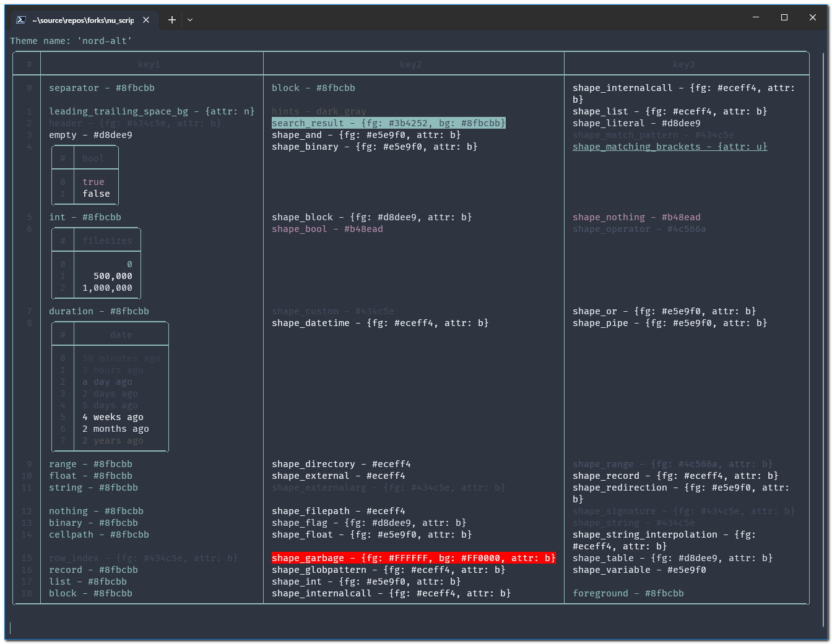The height and width of the screenshot is (644, 832).
Task: Click the 'true' bool value
Action: tap(93, 182)
